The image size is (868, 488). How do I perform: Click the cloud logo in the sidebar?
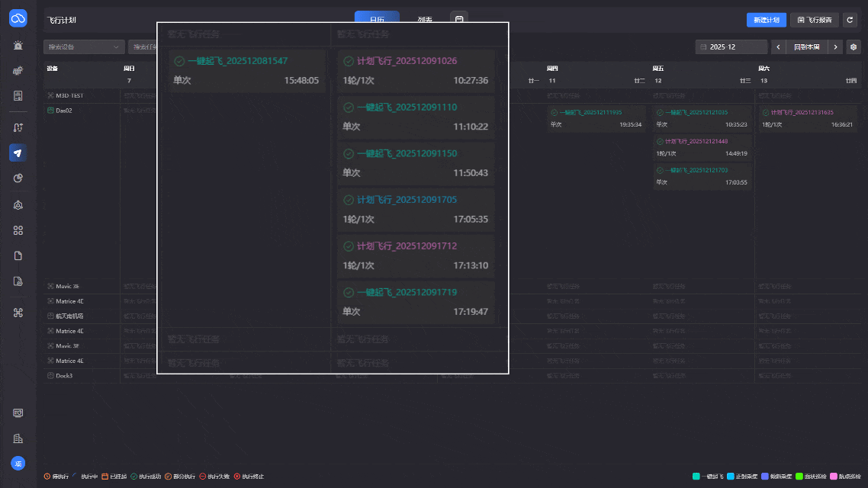click(18, 18)
